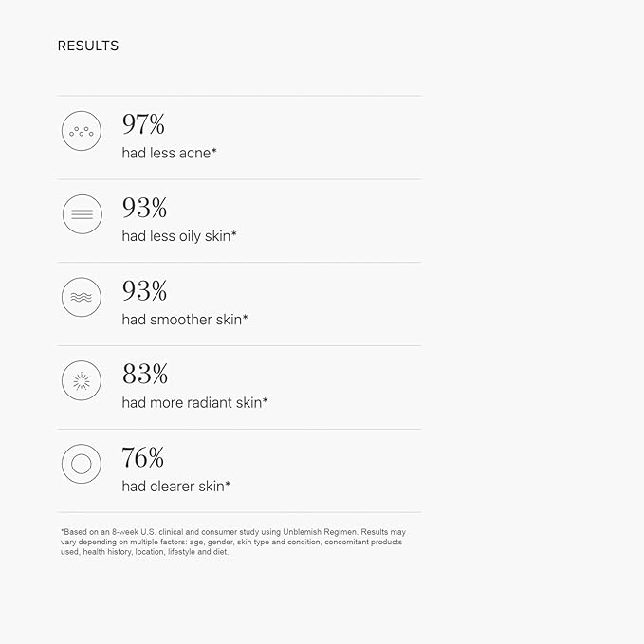Image resolution: width=644 pixels, height=644 pixels.
Task: Click the 93% figure above smoother skin
Action: (144, 291)
